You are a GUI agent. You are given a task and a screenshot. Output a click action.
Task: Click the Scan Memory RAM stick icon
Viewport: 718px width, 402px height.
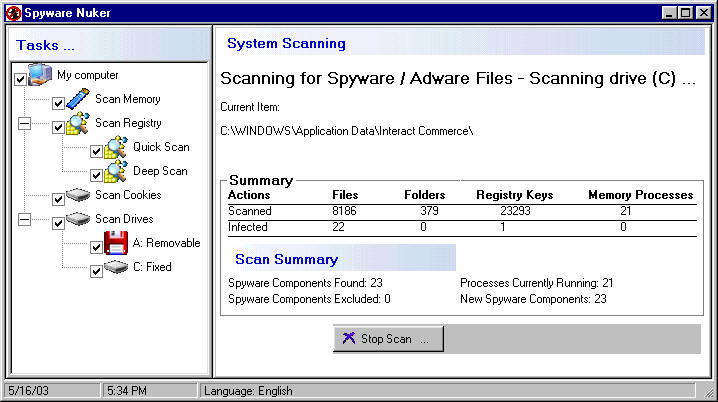pyautogui.click(x=78, y=98)
